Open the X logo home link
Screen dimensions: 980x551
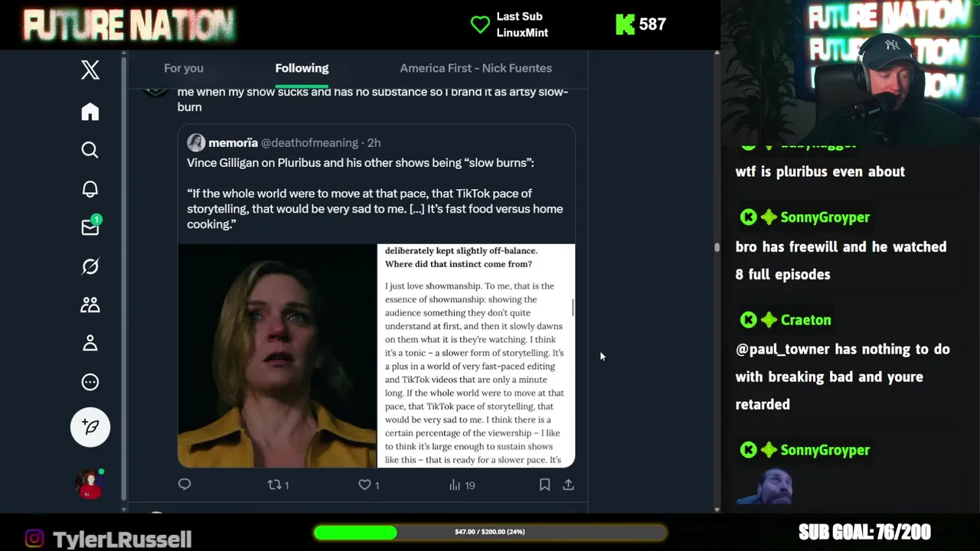click(90, 70)
